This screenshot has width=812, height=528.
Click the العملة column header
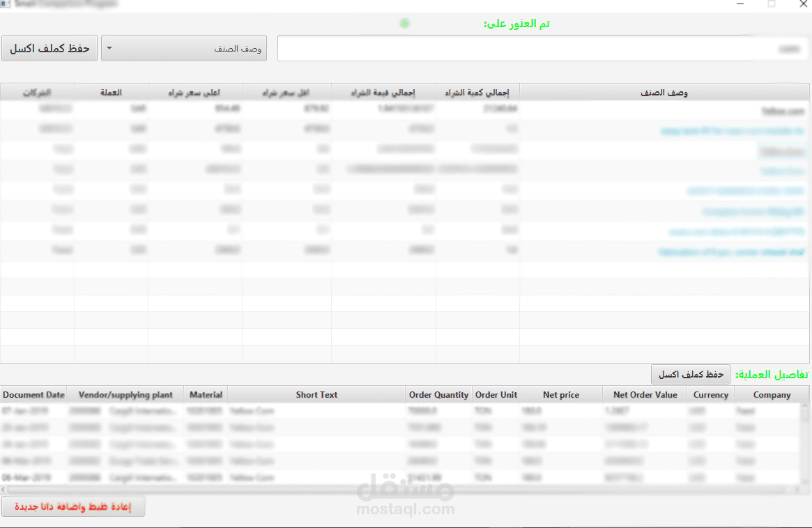pos(111,91)
